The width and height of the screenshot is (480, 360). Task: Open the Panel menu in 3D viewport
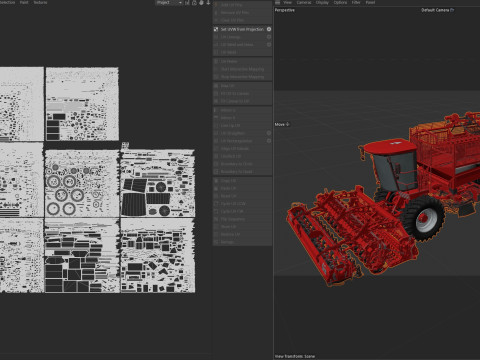[370, 2]
